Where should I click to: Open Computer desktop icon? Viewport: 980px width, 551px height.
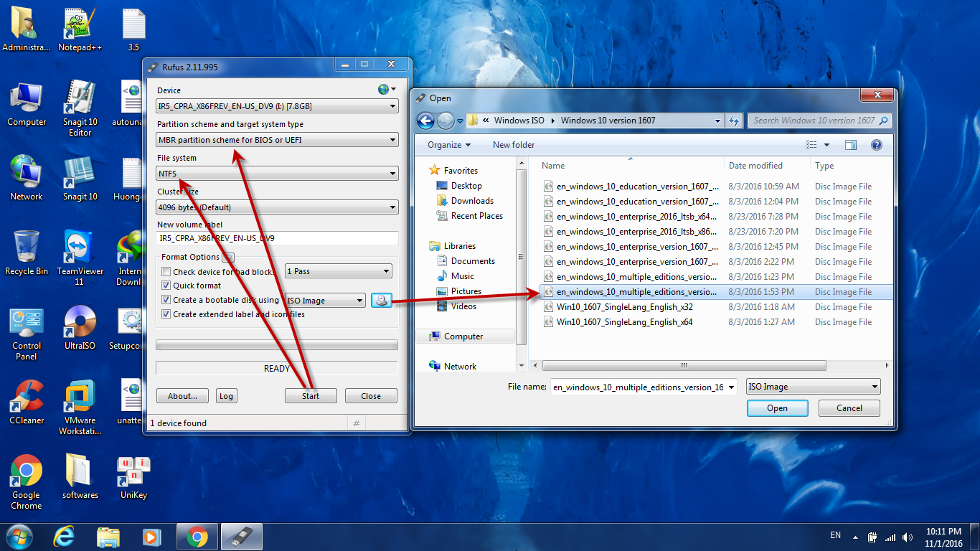[27, 105]
